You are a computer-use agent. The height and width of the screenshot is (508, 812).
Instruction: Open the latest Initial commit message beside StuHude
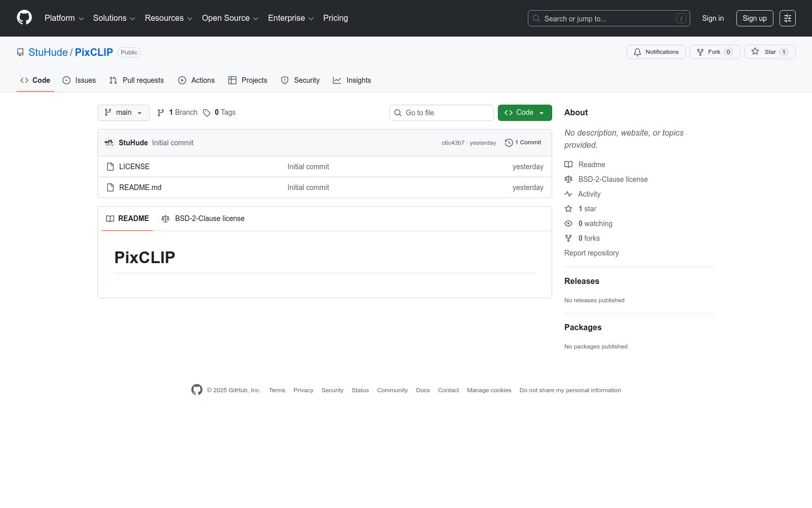(173, 143)
